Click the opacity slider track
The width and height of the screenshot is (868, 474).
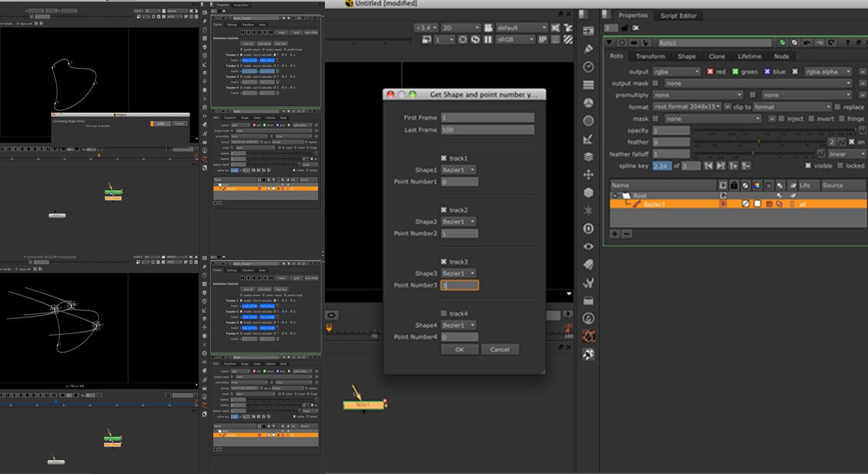click(x=774, y=130)
